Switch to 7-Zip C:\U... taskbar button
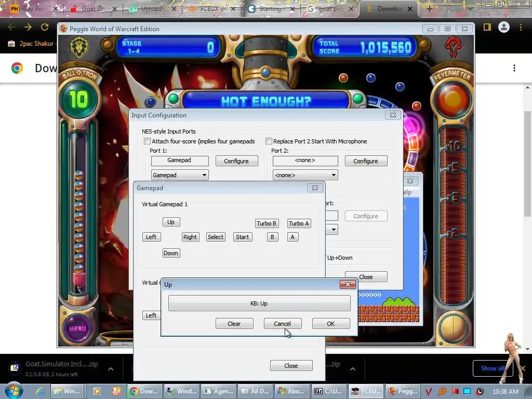 pos(329,391)
